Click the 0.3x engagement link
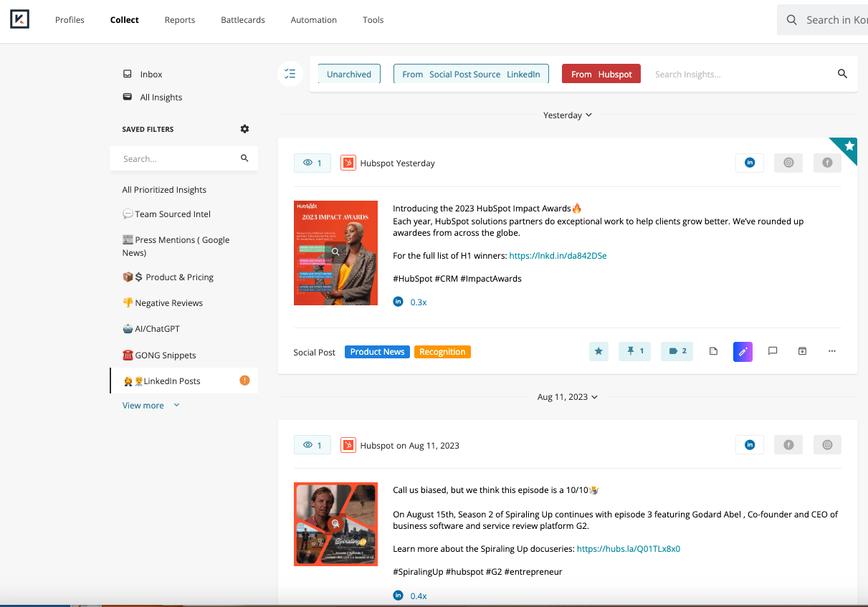868x607 pixels. (419, 302)
